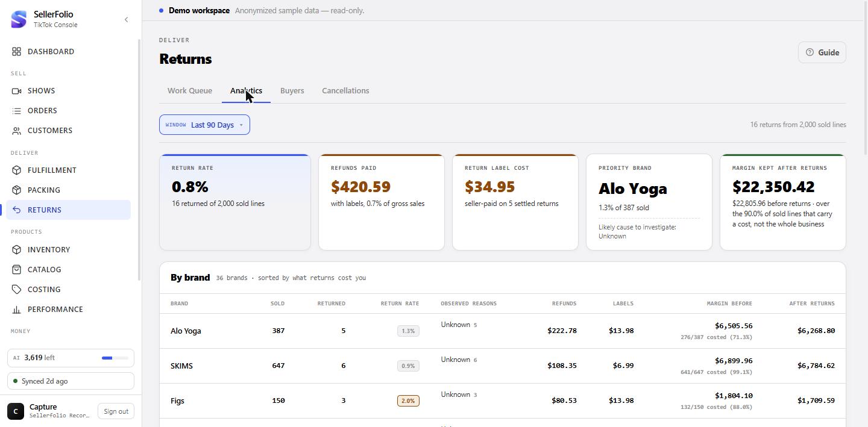Select the Margin Kept After Returns card
Screen dimensions: 868x427
783,202
